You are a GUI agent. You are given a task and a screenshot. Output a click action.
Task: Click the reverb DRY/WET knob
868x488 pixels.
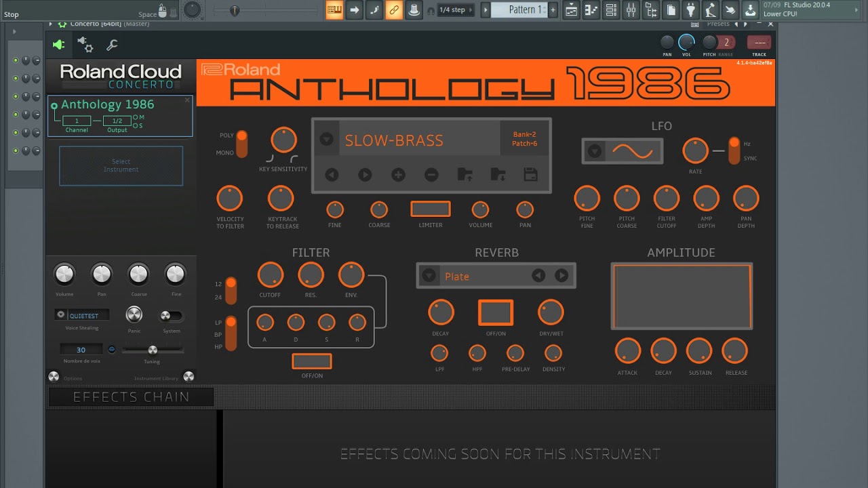[x=551, y=312]
